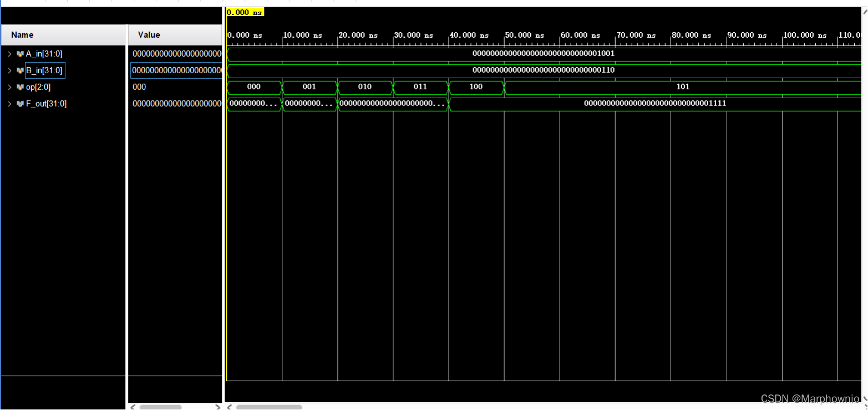Select the op[2:0] signal name
This screenshot has width=868, height=410.
pyautogui.click(x=38, y=87)
